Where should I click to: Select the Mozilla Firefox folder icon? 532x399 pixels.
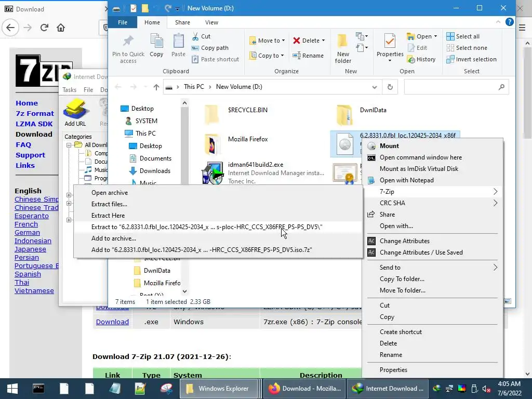pyautogui.click(x=212, y=144)
